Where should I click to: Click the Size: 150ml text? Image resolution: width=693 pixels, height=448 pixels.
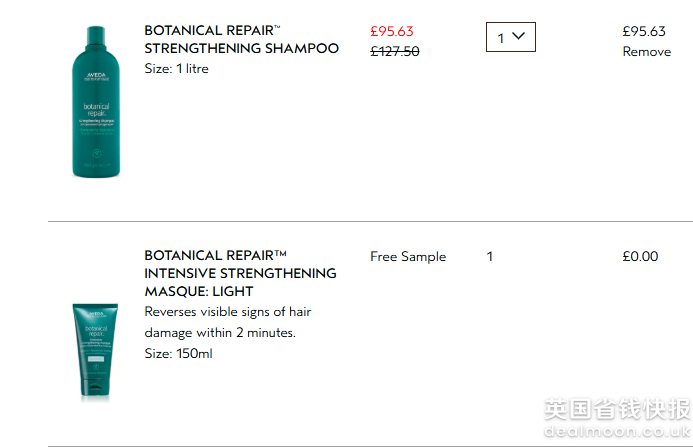click(178, 353)
